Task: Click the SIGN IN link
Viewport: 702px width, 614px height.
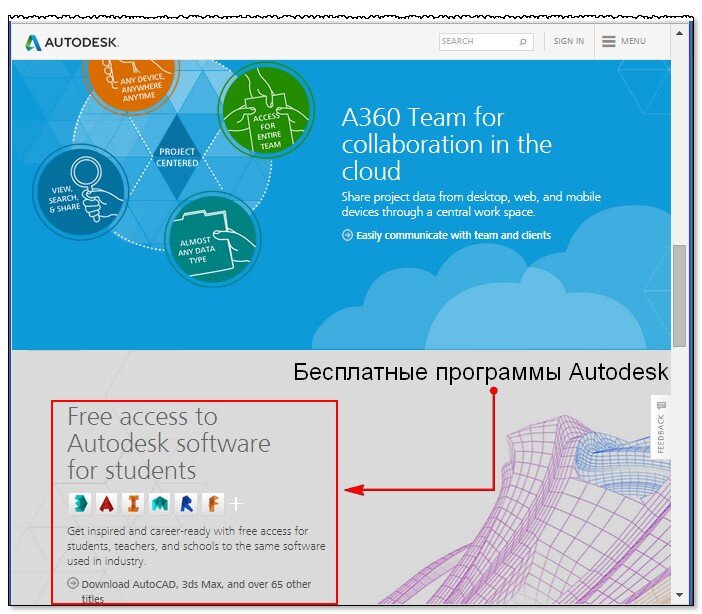Action: pos(569,41)
